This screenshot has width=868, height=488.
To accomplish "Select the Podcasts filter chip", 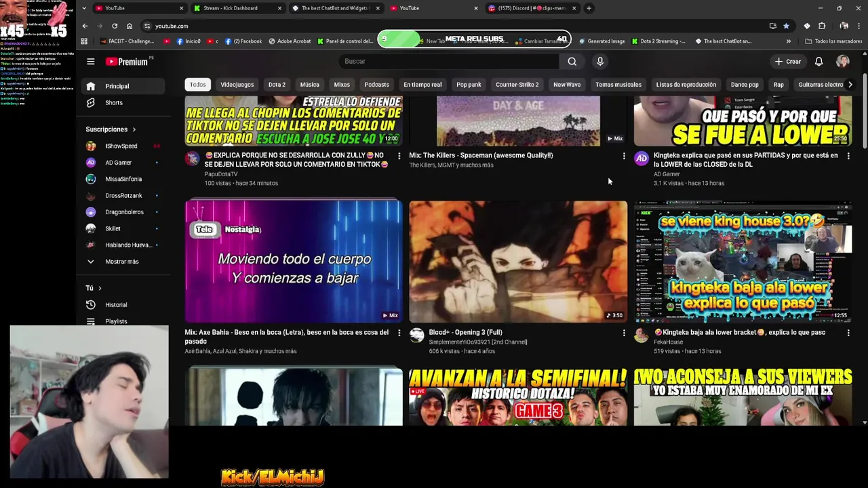I will click(x=376, y=85).
